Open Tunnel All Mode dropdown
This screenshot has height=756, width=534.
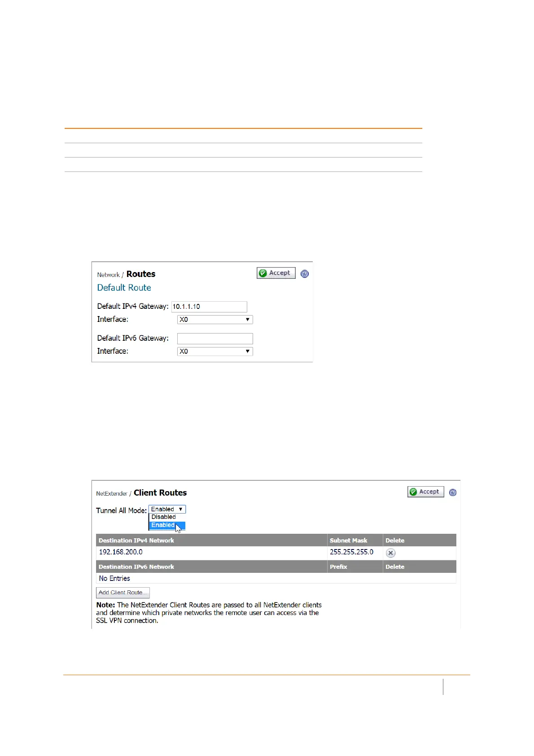(167, 509)
